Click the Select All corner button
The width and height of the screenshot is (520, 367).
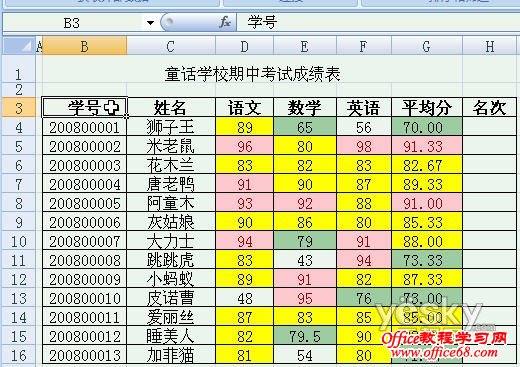[x=19, y=46]
